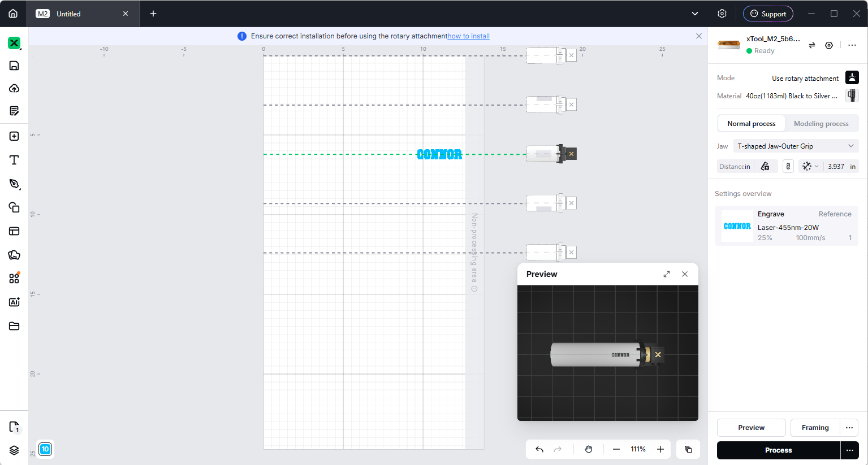Viewport: 868px width, 465px height.
Task: Select the Text tool
Action: [x=14, y=160]
